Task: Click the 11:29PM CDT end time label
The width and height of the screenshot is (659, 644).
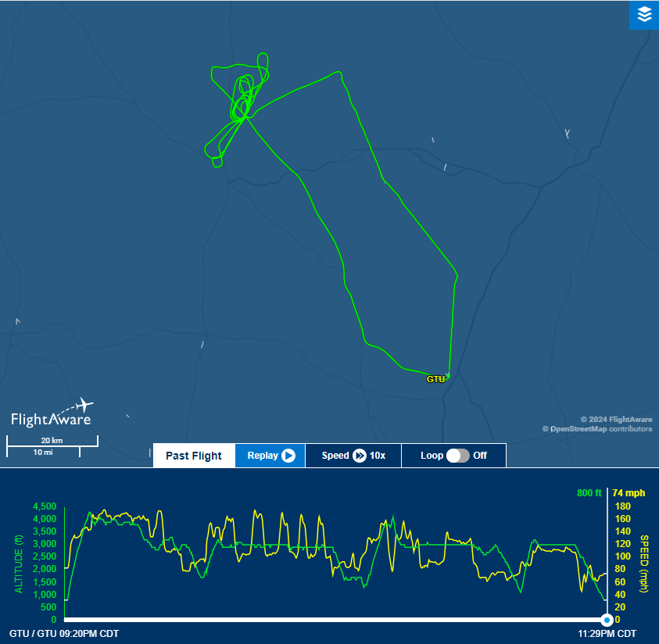Action: click(x=606, y=633)
